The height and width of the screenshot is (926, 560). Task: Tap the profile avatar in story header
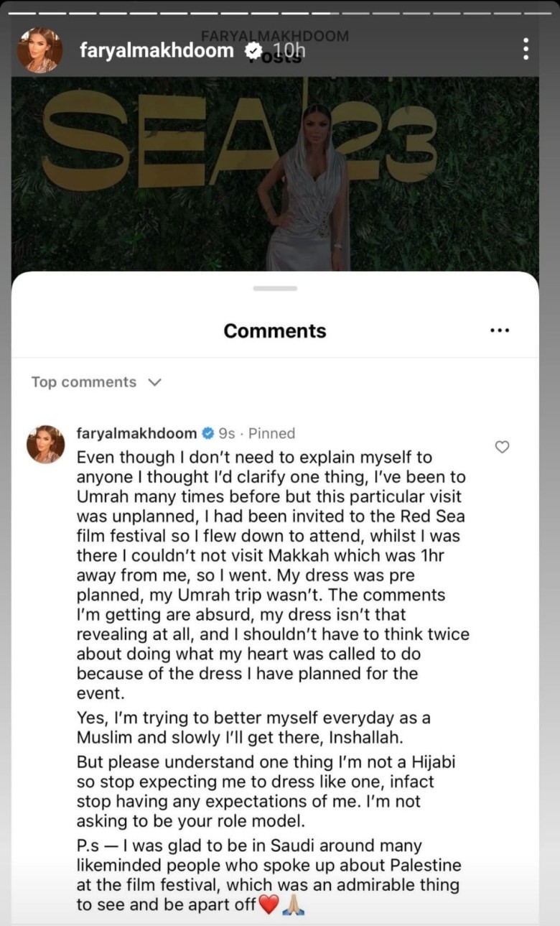tap(40, 50)
